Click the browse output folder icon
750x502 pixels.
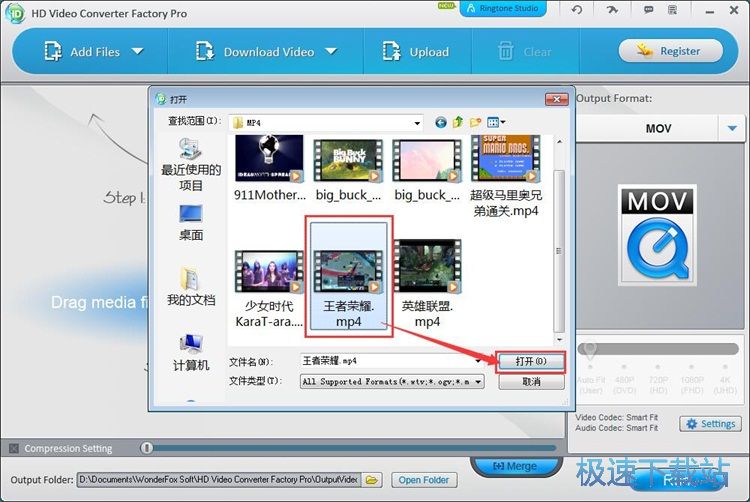[372, 480]
